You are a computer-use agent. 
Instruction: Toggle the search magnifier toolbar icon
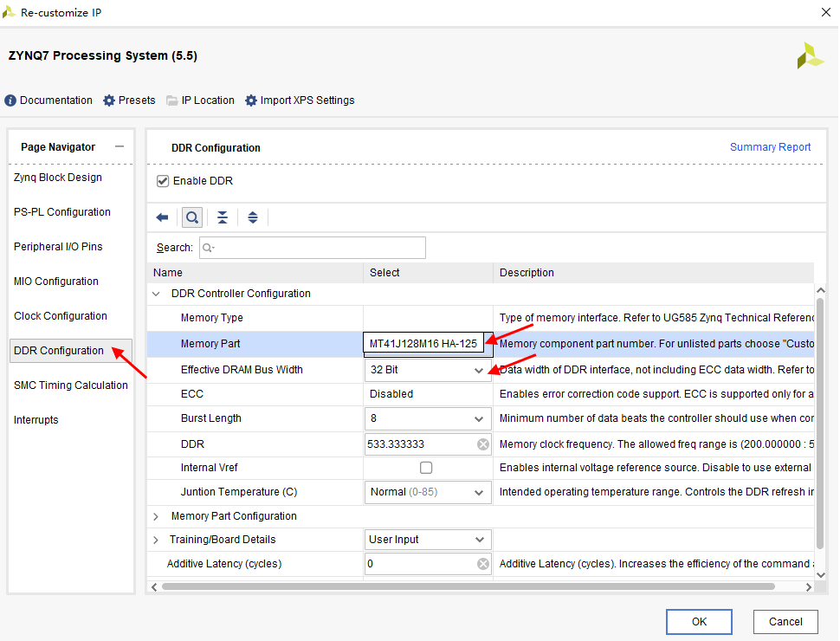pos(192,217)
